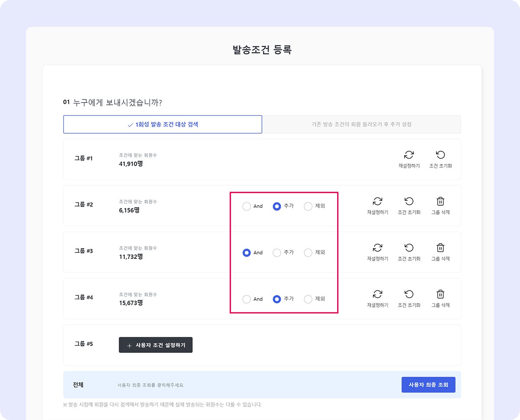Click the 사용자 최종 조회 button
This screenshot has height=420, width=520.
[x=429, y=384]
